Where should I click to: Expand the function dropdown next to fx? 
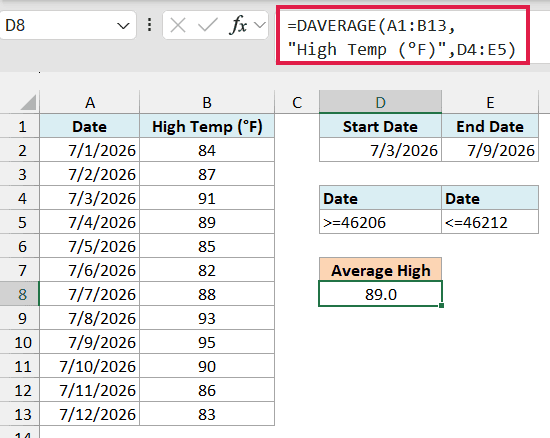[x=260, y=25]
